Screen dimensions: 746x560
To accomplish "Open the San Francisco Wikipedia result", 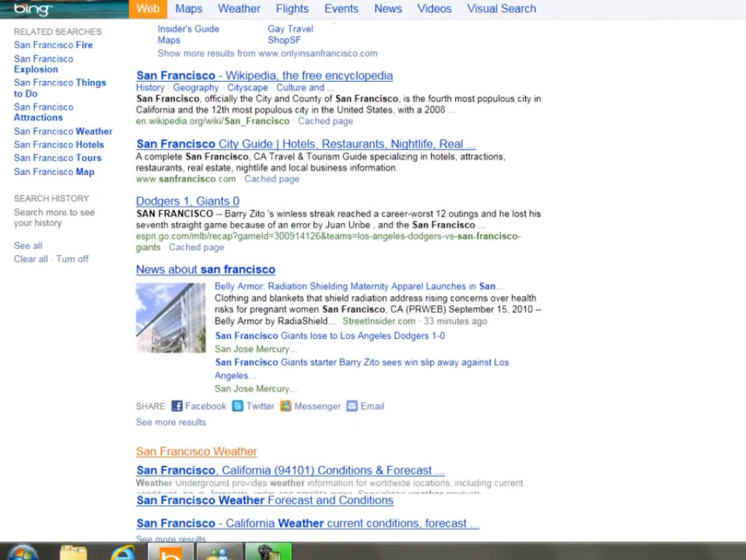I will [264, 75].
